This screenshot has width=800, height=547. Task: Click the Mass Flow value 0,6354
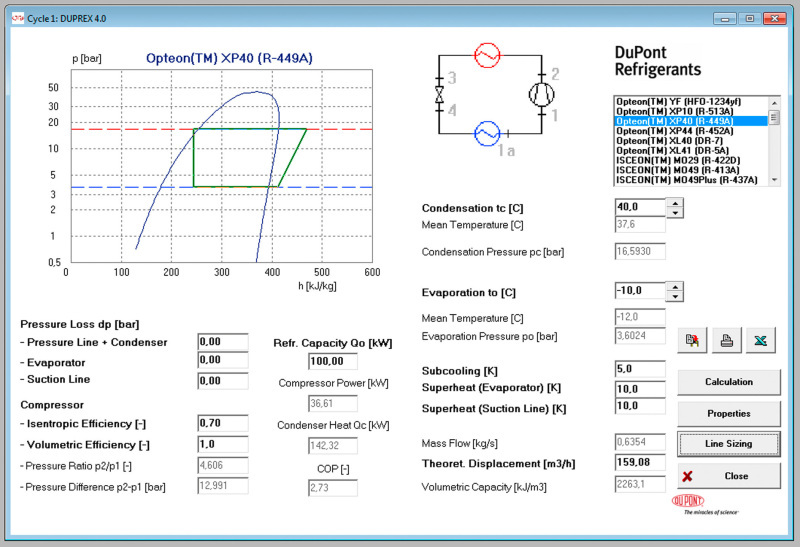[640, 441]
